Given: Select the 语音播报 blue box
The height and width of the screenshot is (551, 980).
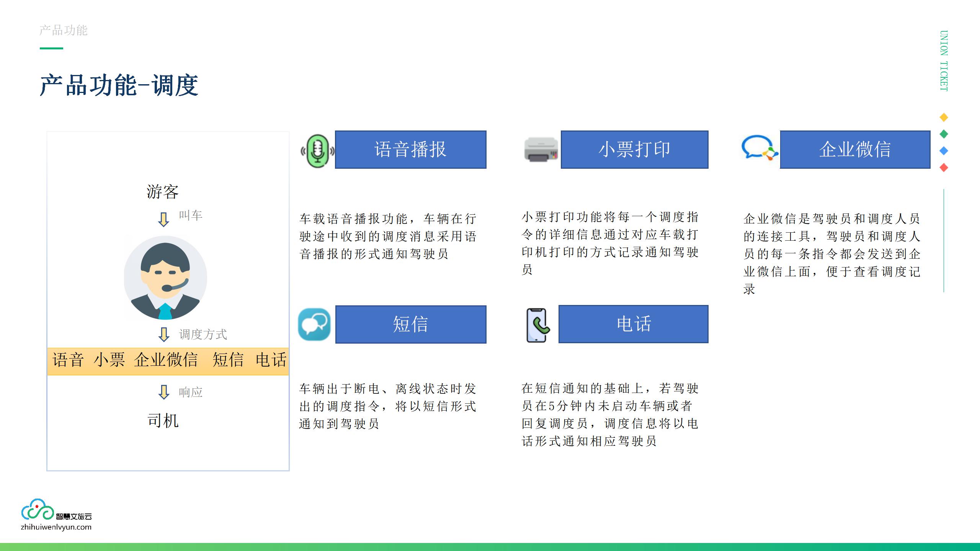Looking at the screenshot, I should click(x=411, y=150).
